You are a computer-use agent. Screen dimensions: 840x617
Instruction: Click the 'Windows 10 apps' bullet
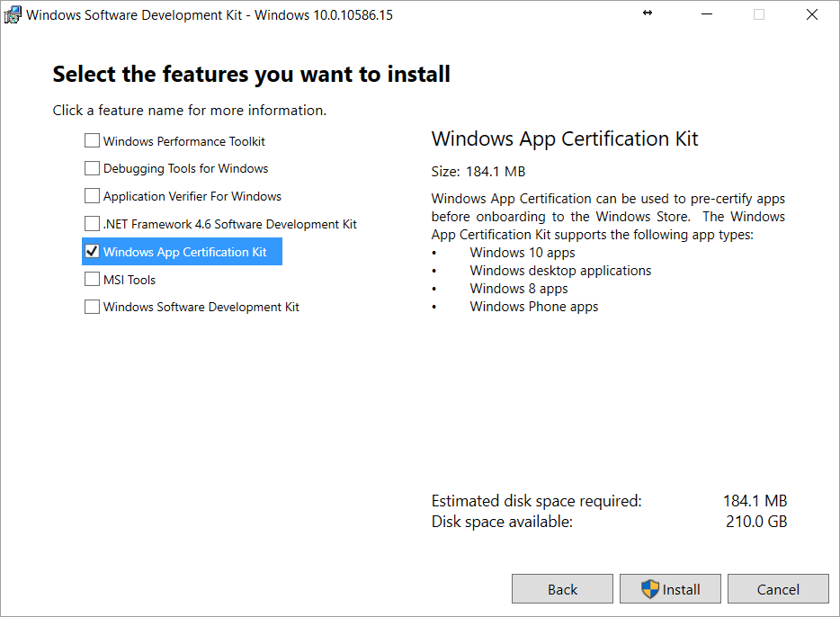pyautogui.click(x=523, y=252)
